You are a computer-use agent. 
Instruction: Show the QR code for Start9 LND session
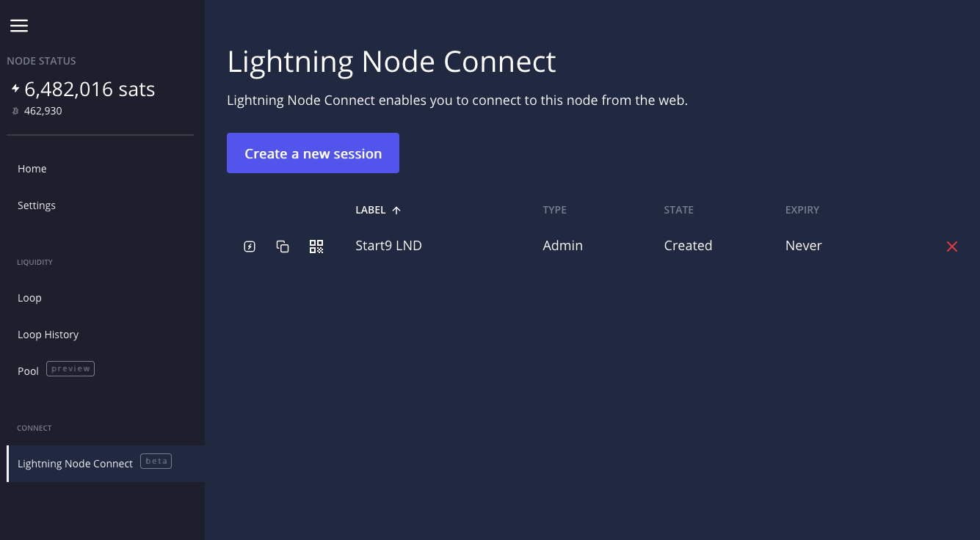point(316,247)
